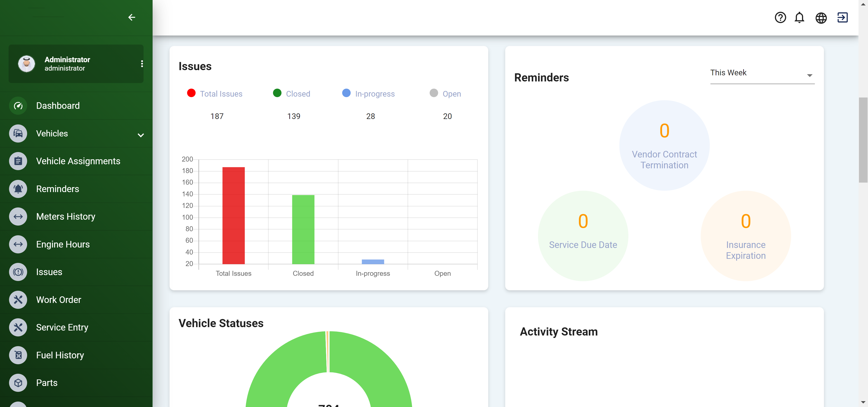
Task: Click the Closed legend label
Action: pos(298,94)
